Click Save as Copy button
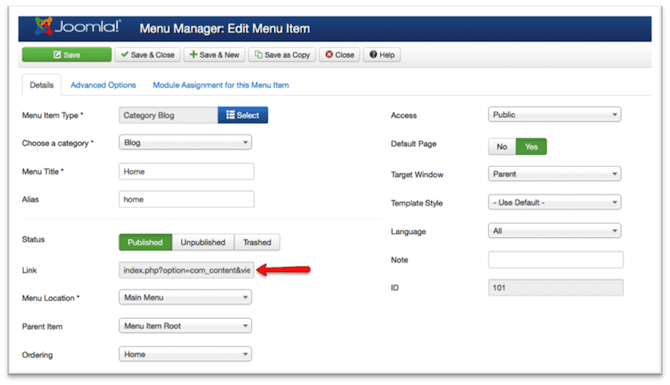Image resolution: width=670 pixels, height=385 pixels. pyautogui.click(x=282, y=55)
